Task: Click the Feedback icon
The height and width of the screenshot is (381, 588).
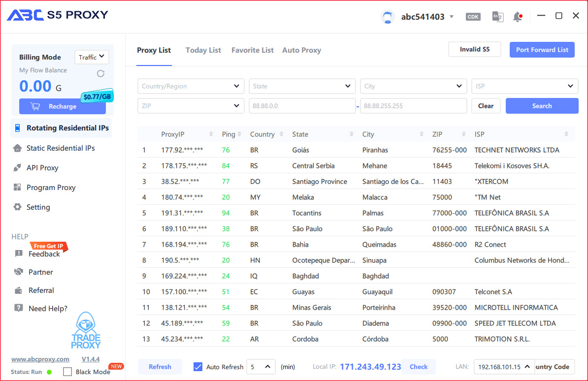Action: [x=18, y=254]
